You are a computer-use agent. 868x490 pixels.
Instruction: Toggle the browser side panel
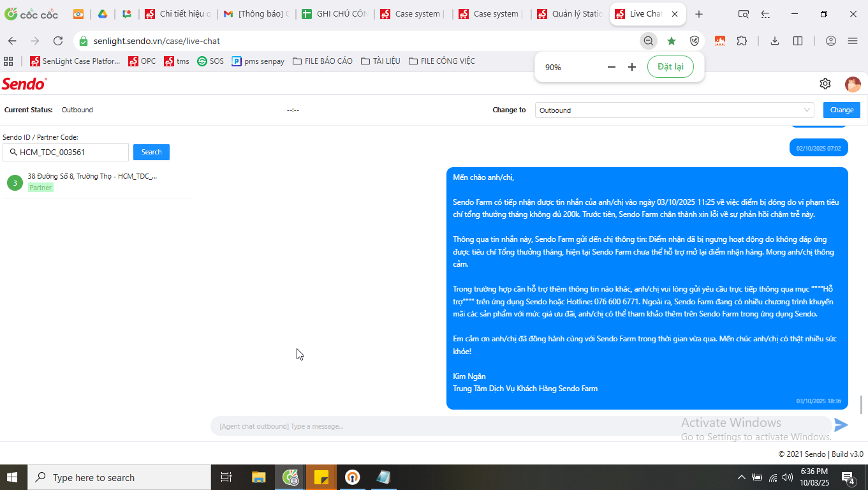pyautogui.click(x=798, y=41)
